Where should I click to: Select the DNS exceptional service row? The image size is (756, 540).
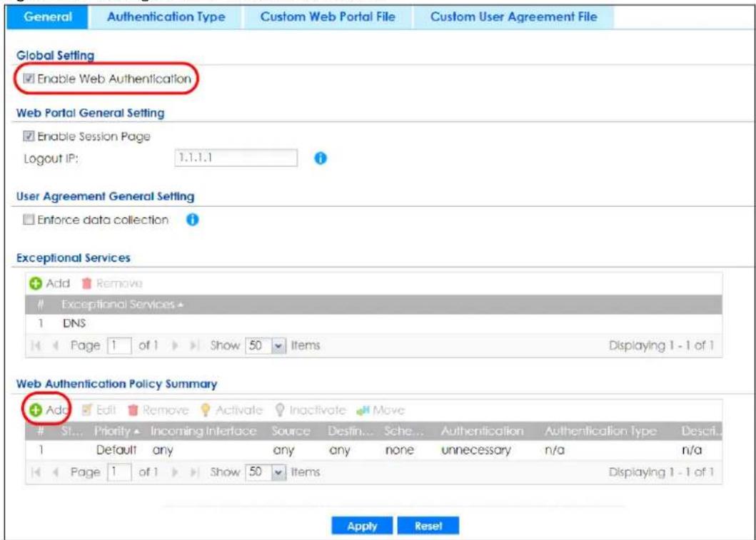pos(373,323)
